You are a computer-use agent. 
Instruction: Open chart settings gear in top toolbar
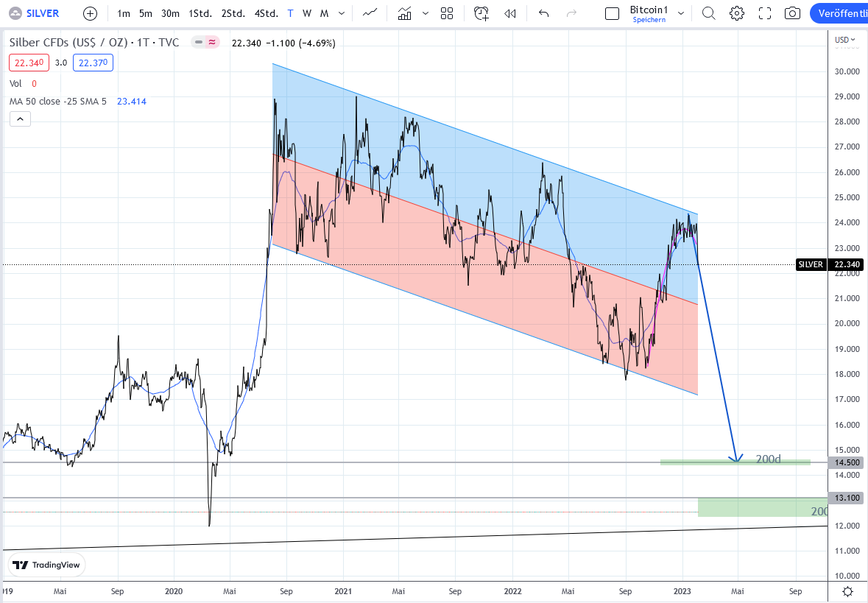coord(736,13)
